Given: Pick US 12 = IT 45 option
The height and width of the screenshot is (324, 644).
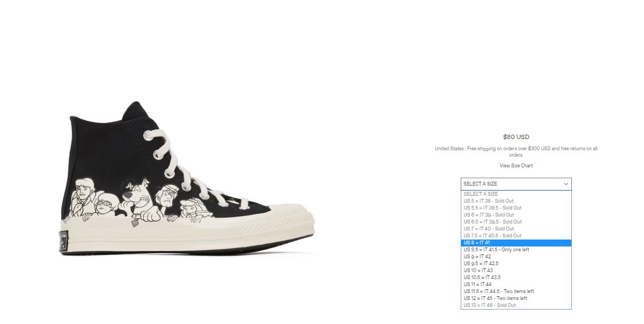Looking at the screenshot, I should coord(516,298).
